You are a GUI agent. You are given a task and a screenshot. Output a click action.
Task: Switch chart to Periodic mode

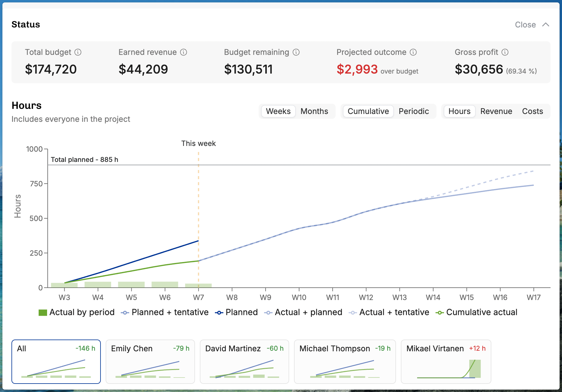coord(414,111)
